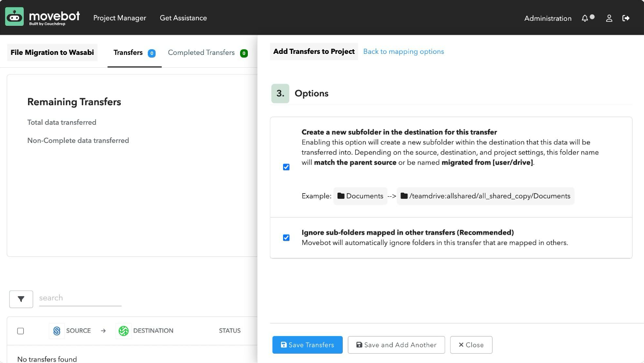Click the teamdrive destination folder icon
The image size is (644, 363).
click(404, 196)
